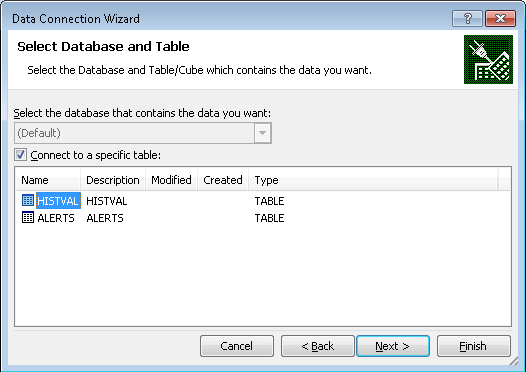The image size is (526, 372).
Task: Click the data connection plug icon
Action: pyautogui.click(x=488, y=59)
